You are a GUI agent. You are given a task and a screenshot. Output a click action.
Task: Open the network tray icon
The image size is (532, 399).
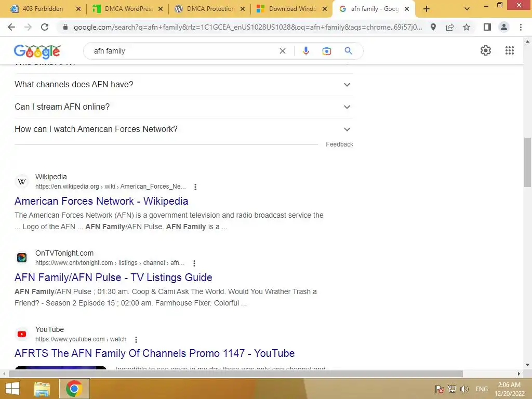(451, 389)
